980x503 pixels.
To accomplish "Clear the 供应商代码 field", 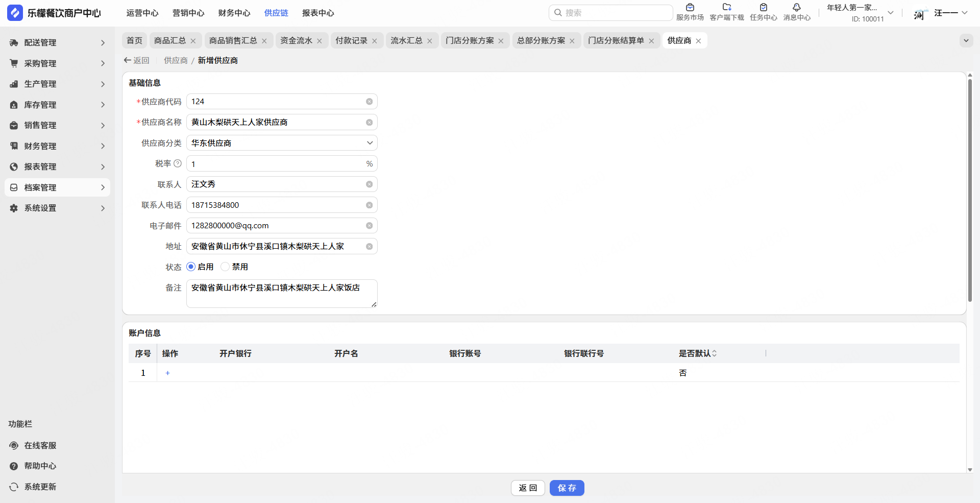I will coord(369,102).
